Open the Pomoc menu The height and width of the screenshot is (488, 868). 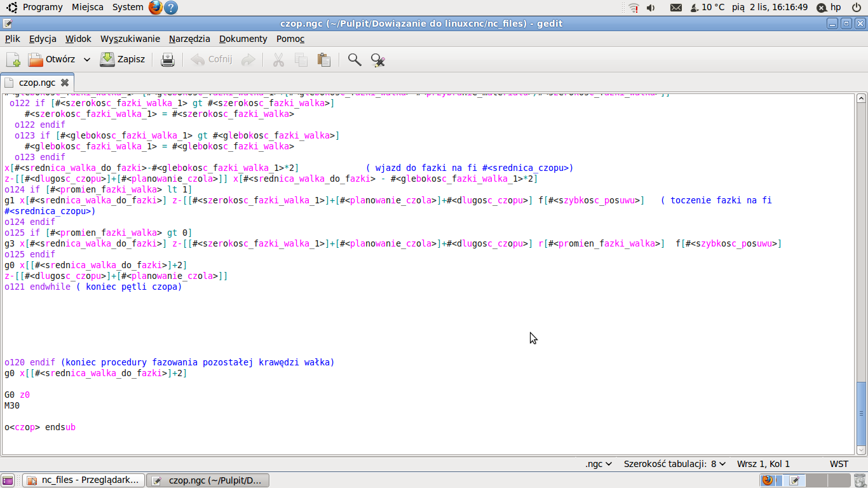290,39
